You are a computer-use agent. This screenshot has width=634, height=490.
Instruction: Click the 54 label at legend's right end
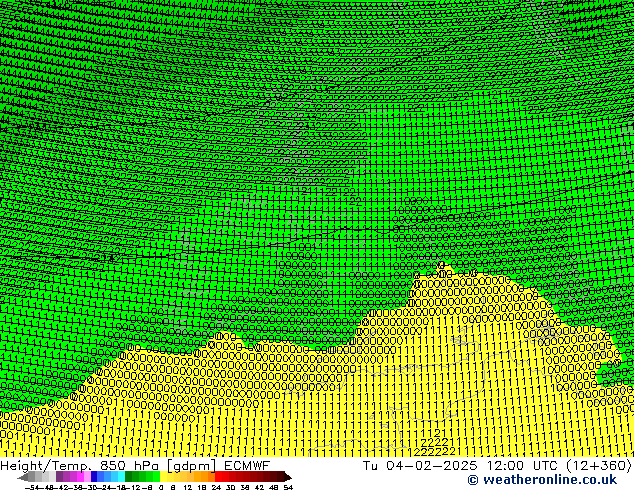[x=288, y=487]
